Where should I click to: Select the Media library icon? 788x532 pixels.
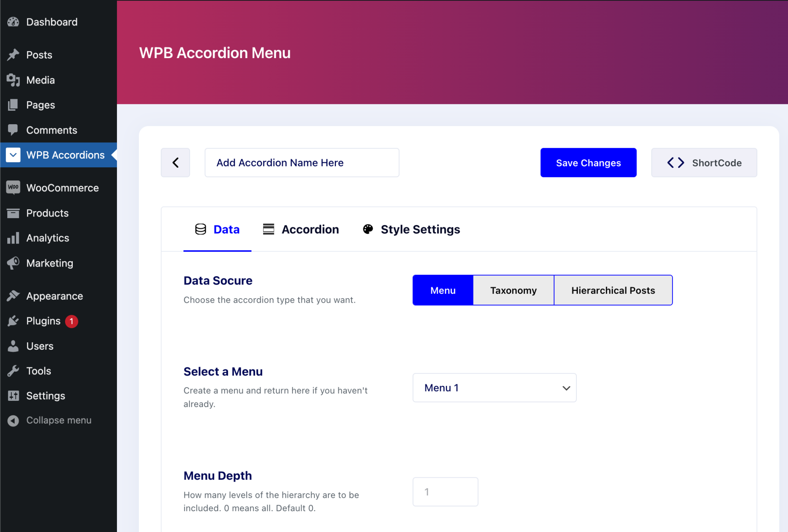pyautogui.click(x=13, y=80)
